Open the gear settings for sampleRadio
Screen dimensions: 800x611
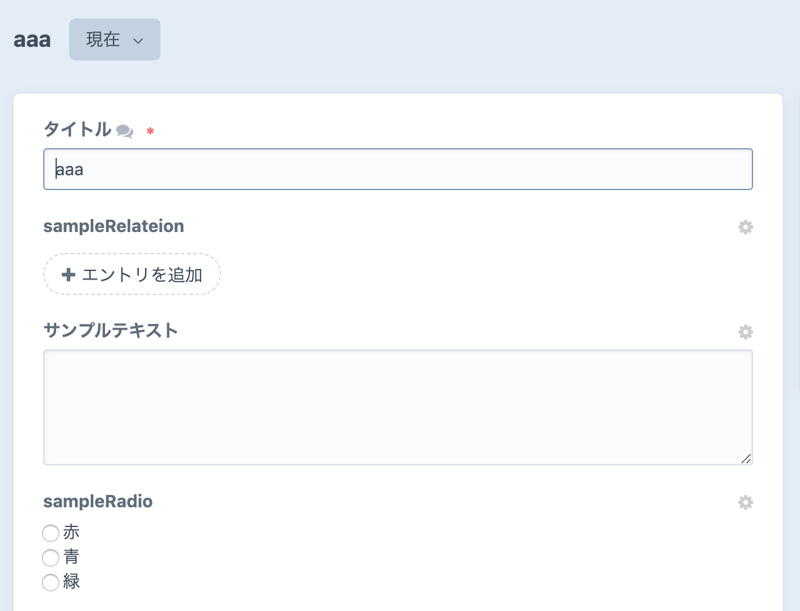pos(745,502)
